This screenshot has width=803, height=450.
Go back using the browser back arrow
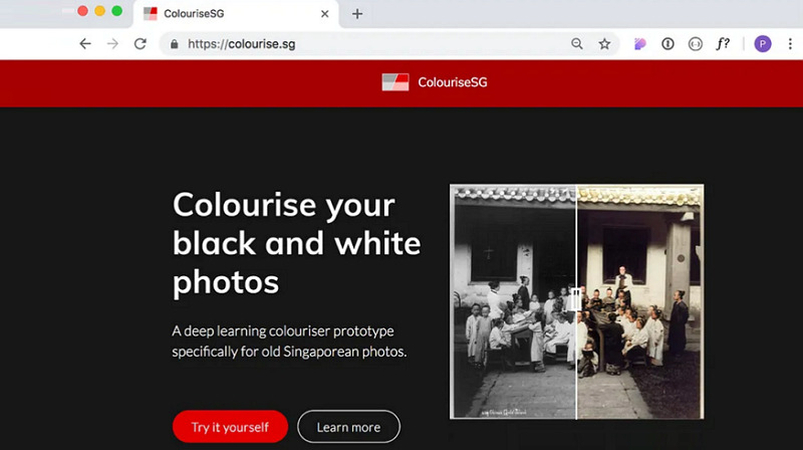pyautogui.click(x=85, y=44)
